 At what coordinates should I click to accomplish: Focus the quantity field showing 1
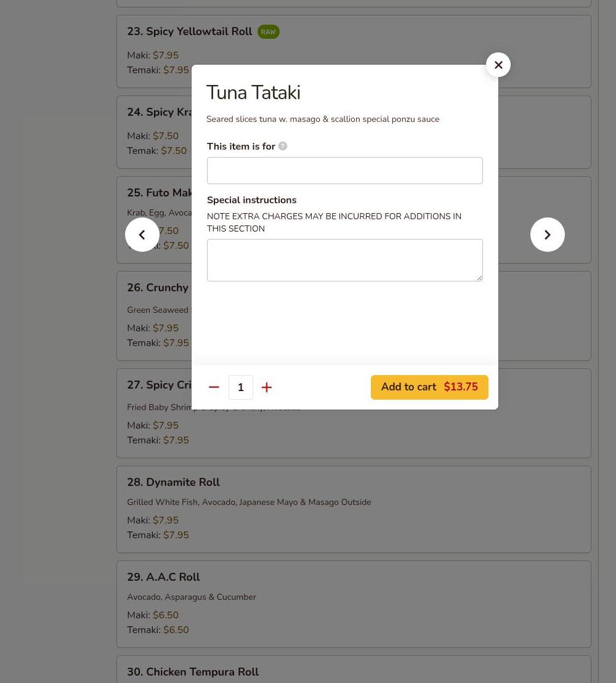[x=240, y=387]
